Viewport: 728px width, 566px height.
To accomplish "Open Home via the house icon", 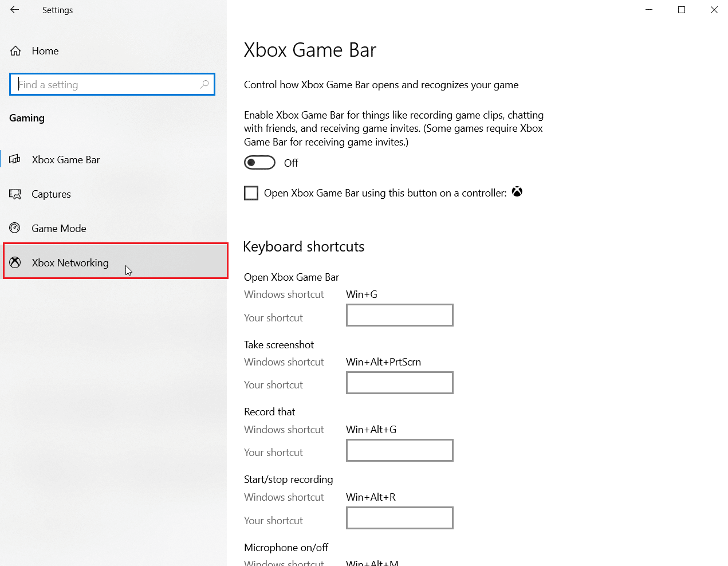I will pyautogui.click(x=15, y=51).
